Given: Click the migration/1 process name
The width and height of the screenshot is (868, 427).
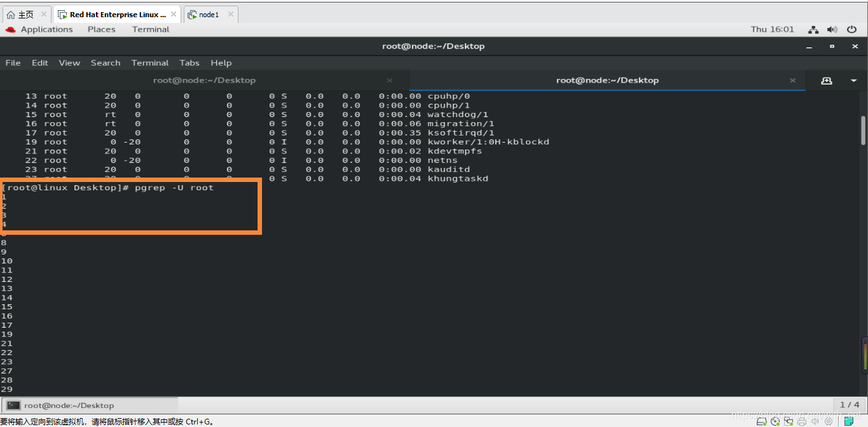Looking at the screenshot, I should [460, 123].
